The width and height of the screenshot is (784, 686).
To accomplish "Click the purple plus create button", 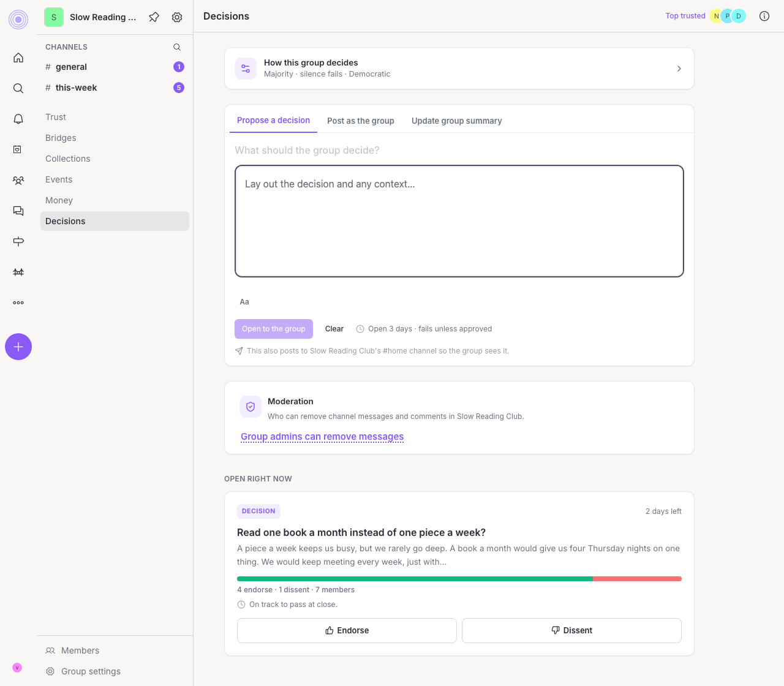I will (18, 347).
